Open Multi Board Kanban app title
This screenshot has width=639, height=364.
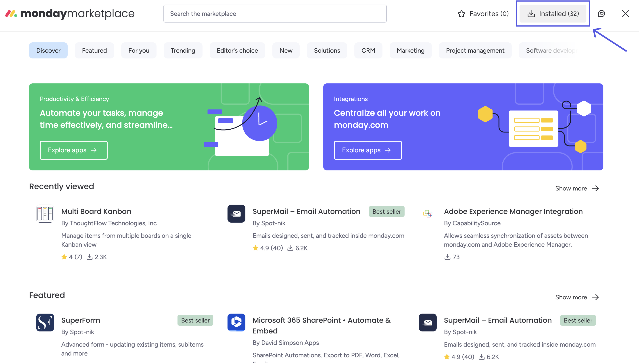(96, 211)
